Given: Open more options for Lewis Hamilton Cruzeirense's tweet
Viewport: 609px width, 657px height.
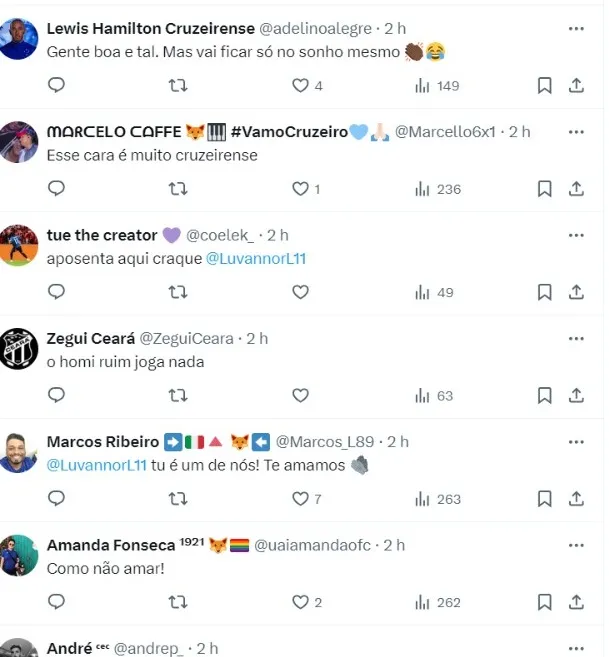Looking at the screenshot, I should pos(576,28).
